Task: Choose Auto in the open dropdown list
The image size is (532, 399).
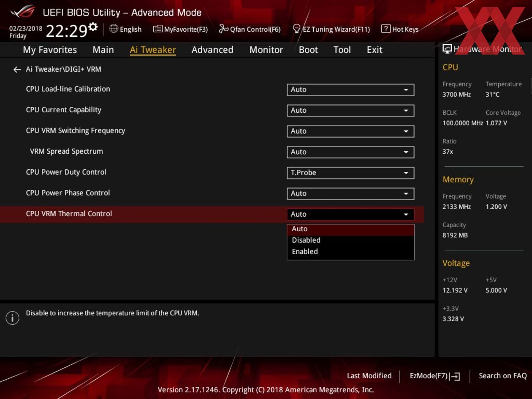Action: tap(350, 229)
